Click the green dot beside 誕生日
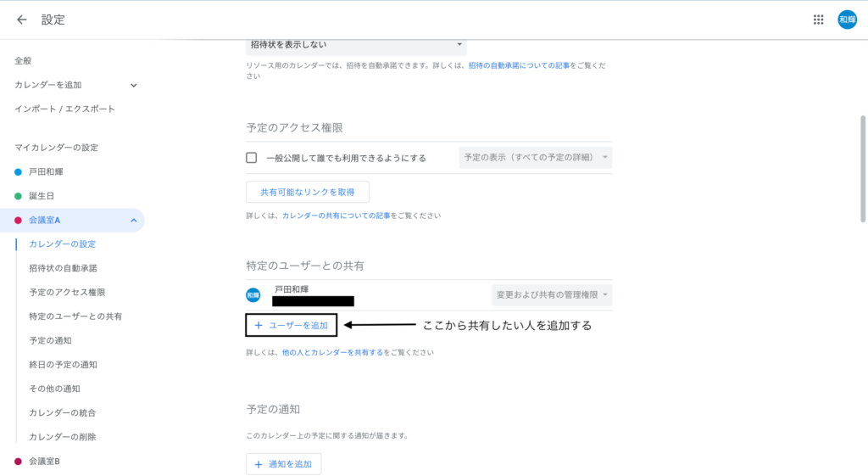Viewport: 868px width, 476px height. tap(19, 196)
